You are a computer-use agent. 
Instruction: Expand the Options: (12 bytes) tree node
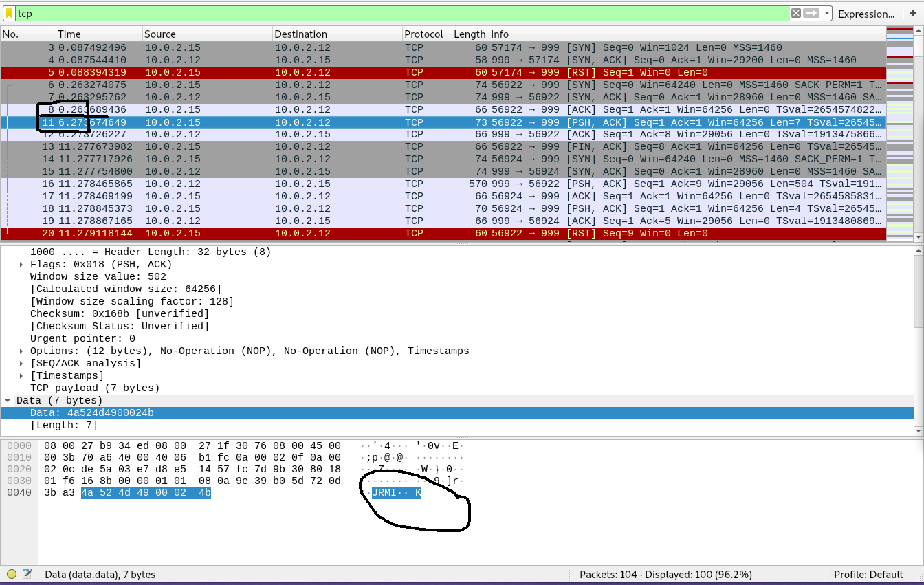pos(22,351)
